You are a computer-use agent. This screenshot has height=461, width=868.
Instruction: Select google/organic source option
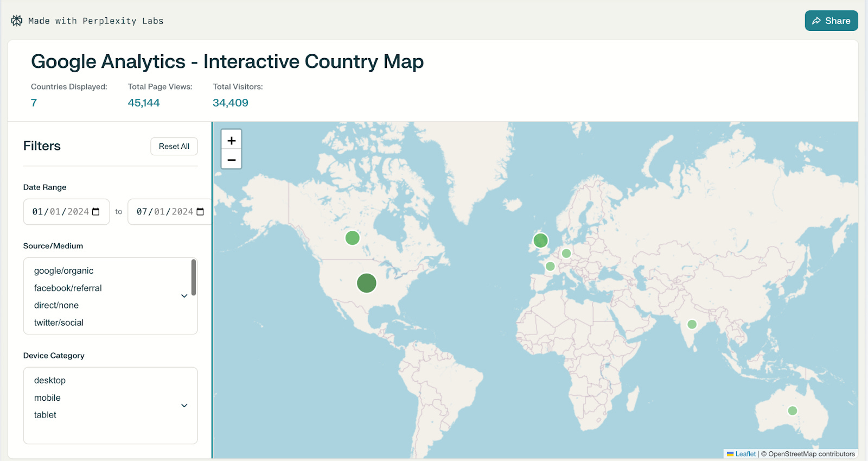63,271
